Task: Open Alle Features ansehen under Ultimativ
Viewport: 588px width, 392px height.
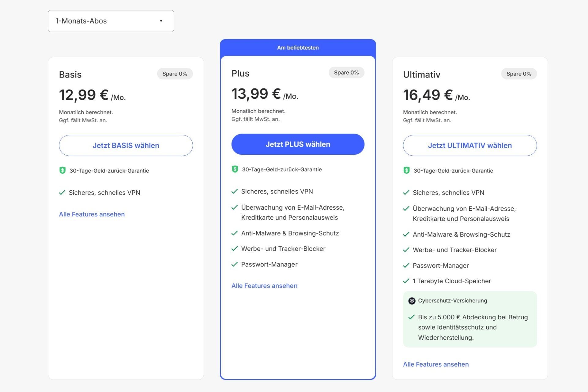Action: tap(435, 364)
